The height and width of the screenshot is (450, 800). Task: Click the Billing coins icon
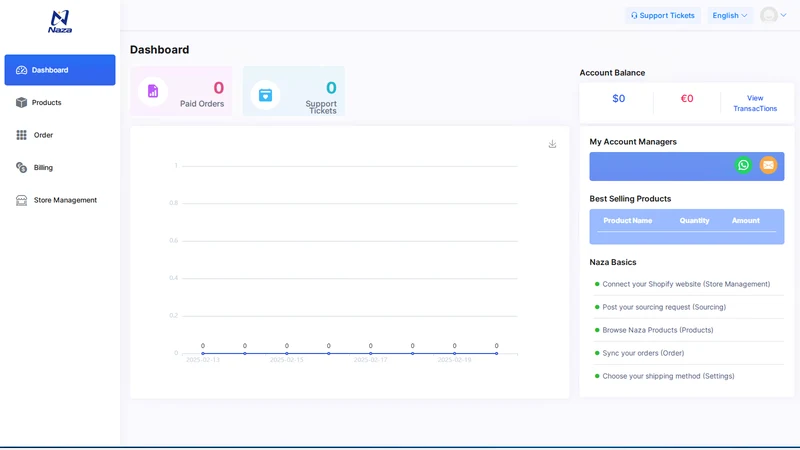click(x=21, y=167)
